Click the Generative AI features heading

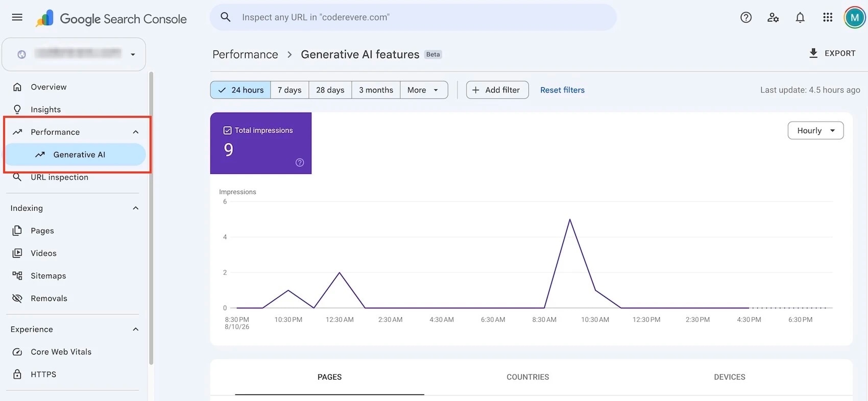coord(360,55)
